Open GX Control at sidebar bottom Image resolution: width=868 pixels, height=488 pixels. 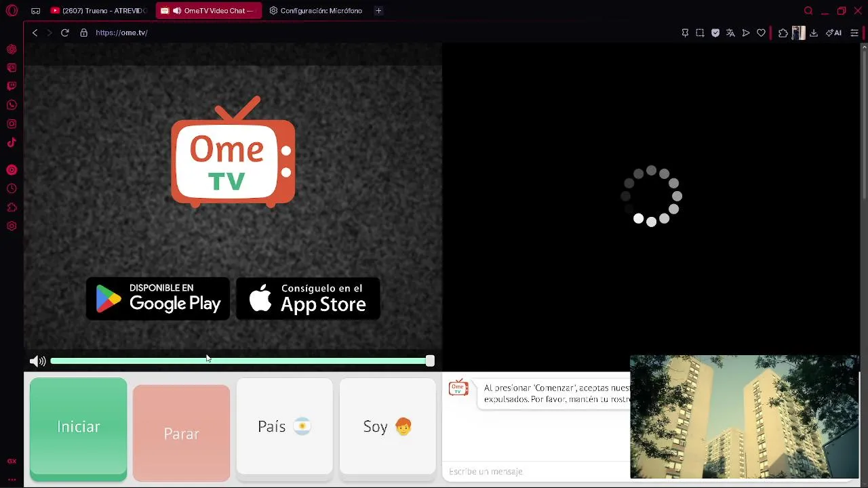pos(12,461)
